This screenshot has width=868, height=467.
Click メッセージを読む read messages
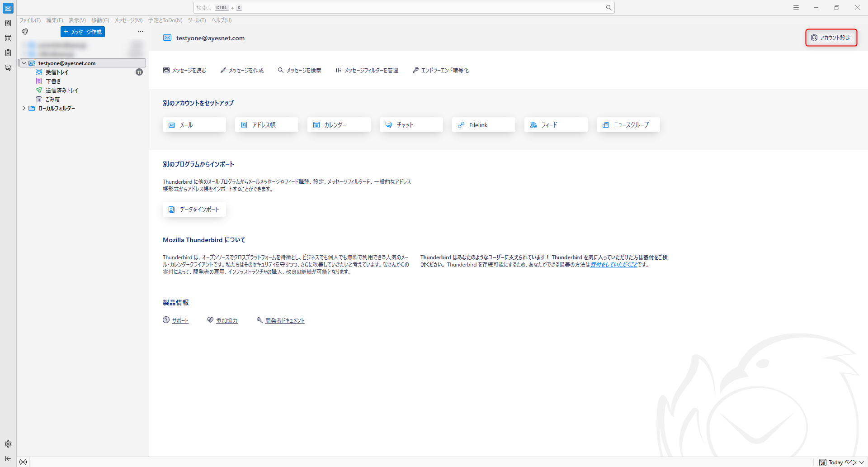tap(184, 70)
